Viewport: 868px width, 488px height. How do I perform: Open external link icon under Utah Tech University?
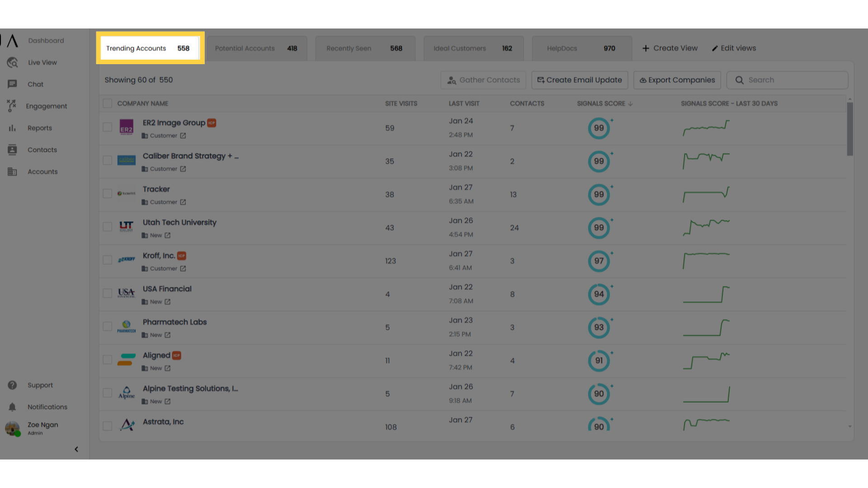coord(168,235)
